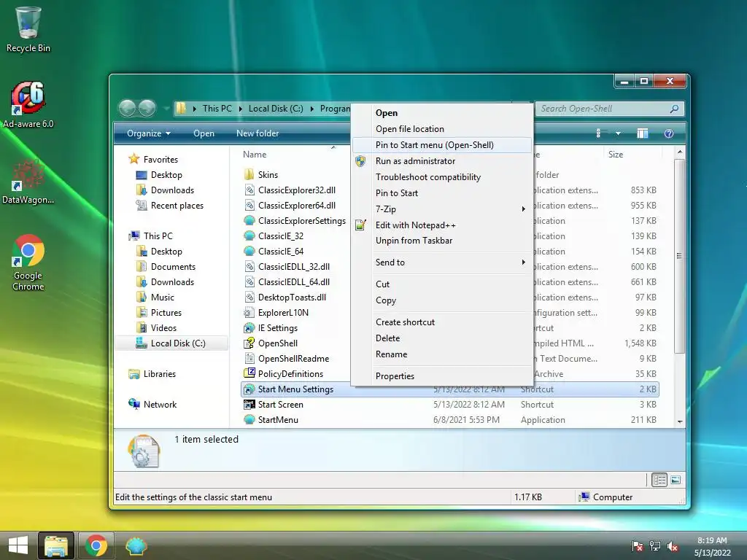Expand the view options dropdown arrow

click(618, 133)
